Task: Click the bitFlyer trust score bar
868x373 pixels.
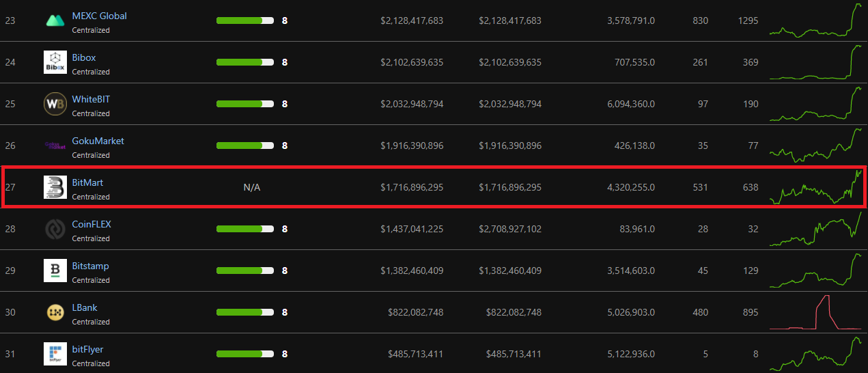Action: click(245, 354)
